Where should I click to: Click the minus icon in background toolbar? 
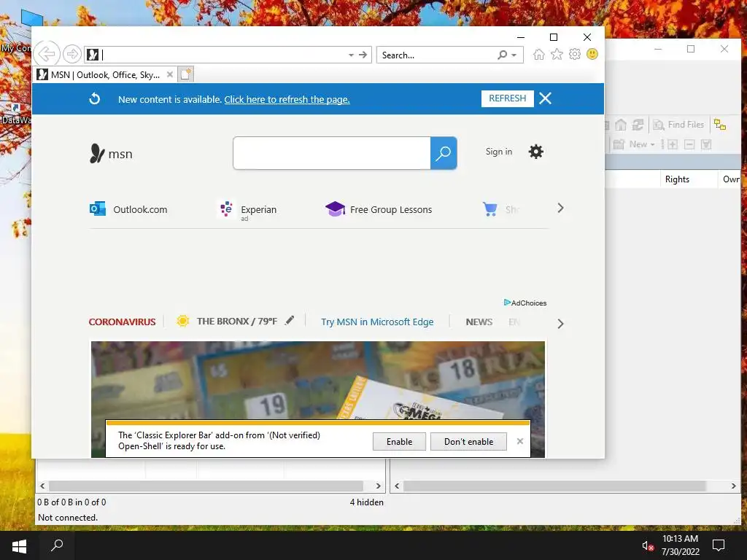pyautogui.click(x=689, y=144)
